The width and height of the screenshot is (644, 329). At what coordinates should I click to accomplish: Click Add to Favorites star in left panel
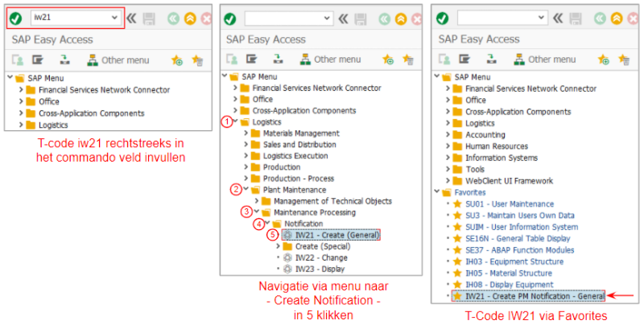point(177,60)
